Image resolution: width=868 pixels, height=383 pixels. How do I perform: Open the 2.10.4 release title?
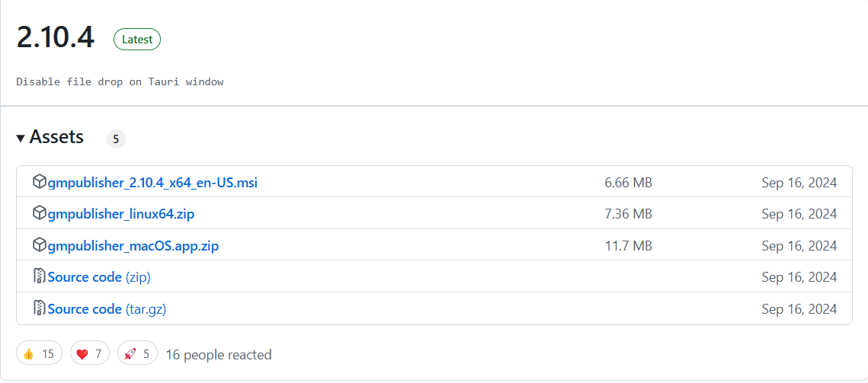(x=56, y=38)
